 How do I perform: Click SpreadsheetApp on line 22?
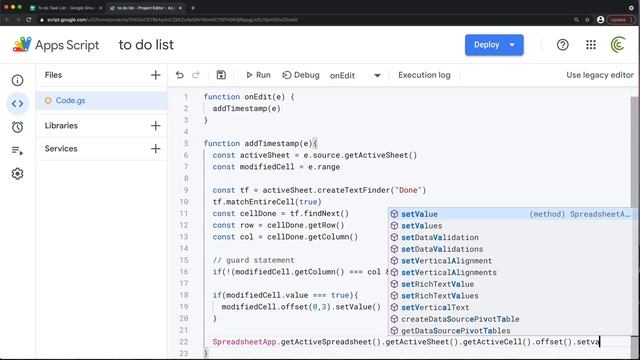tap(244, 342)
